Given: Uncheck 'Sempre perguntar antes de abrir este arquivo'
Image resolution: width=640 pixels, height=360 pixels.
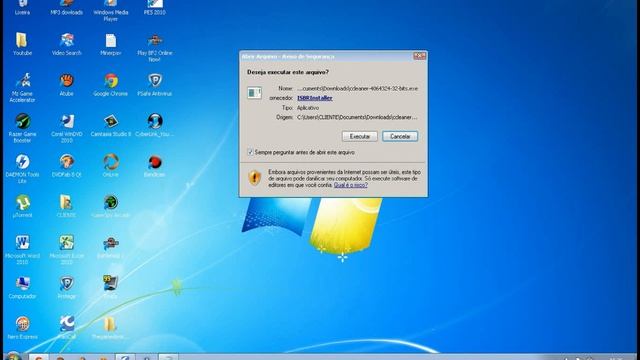Looking at the screenshot, I should [250, 152].
